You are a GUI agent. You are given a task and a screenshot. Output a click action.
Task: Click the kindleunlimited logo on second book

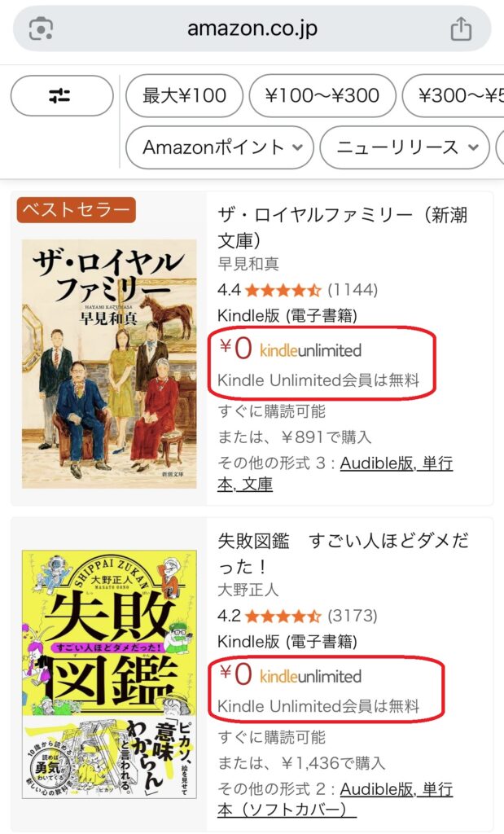pos(310,677)
